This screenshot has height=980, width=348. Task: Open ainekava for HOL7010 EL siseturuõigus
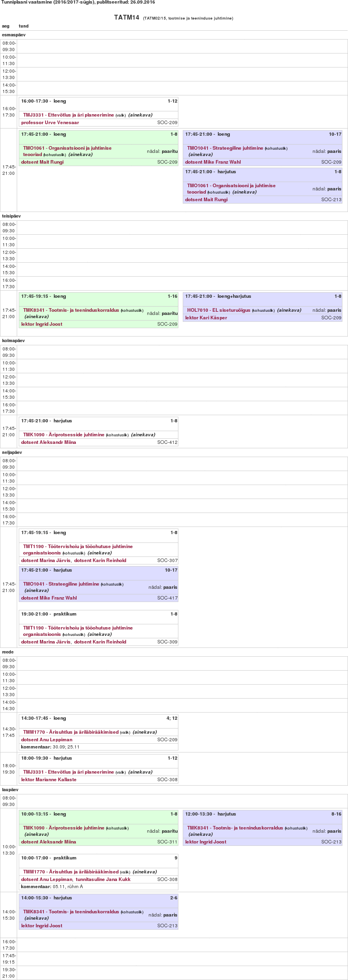pos(289,310)
